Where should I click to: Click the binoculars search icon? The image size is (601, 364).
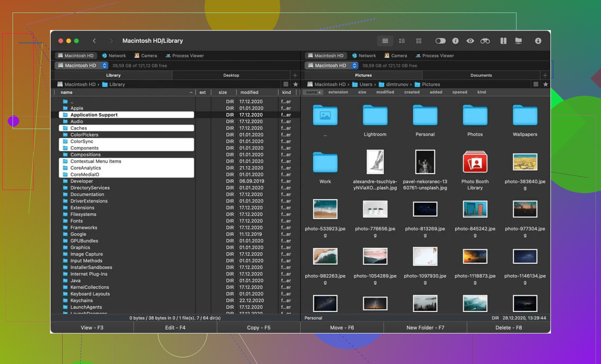485,41
